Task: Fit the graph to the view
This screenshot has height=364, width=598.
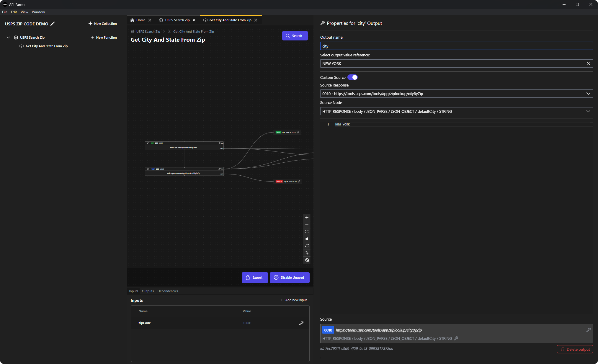Action: pos(307,231)
